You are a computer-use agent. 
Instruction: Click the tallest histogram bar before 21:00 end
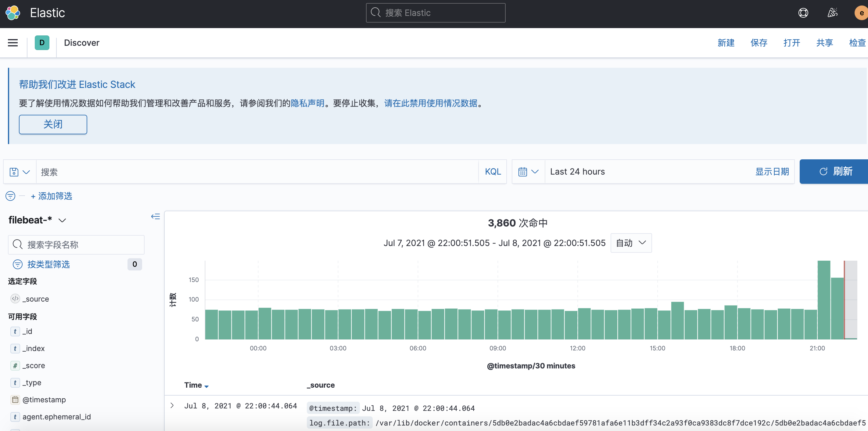(824, 300)
